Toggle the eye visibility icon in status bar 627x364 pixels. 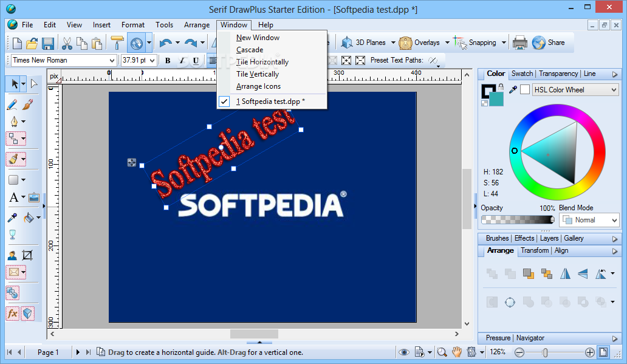404,352
